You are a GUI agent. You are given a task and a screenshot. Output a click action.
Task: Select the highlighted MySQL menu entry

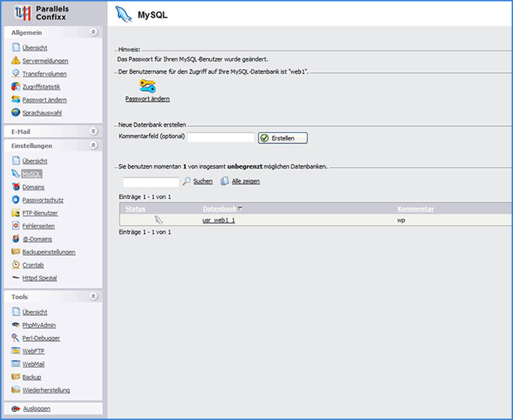pos(31,174)
